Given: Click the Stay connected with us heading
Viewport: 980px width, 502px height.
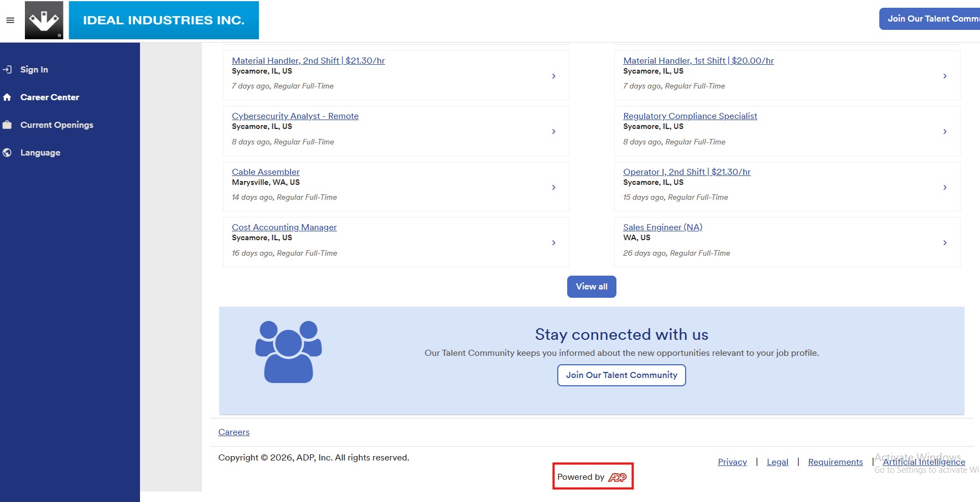Looking at the screenshot, I should point(621,334).
